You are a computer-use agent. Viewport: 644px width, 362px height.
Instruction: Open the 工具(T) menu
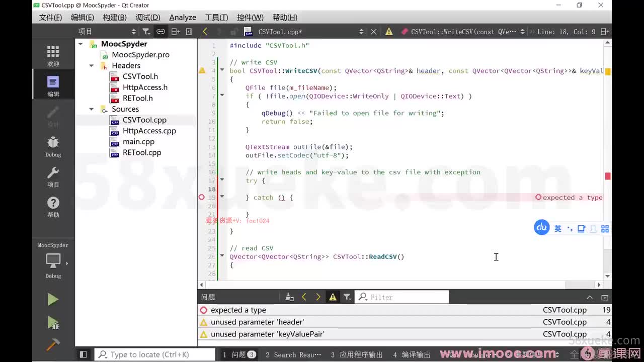click(216, 17)
